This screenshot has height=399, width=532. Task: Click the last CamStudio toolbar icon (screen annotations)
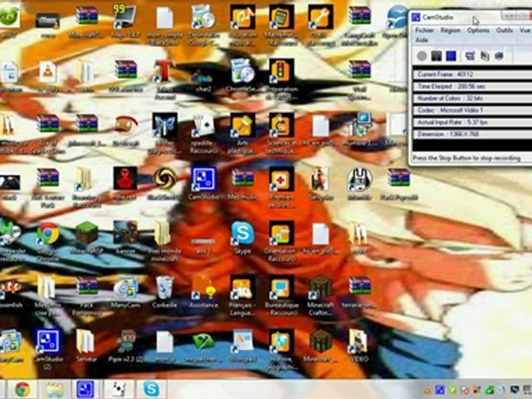pos(499,55)
